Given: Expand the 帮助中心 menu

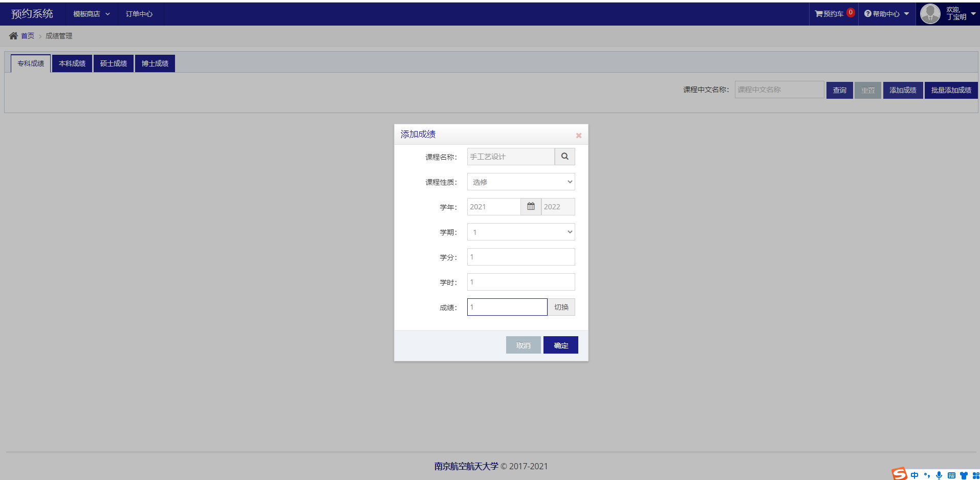Looking at the screenshot, I should click(886, 14).
